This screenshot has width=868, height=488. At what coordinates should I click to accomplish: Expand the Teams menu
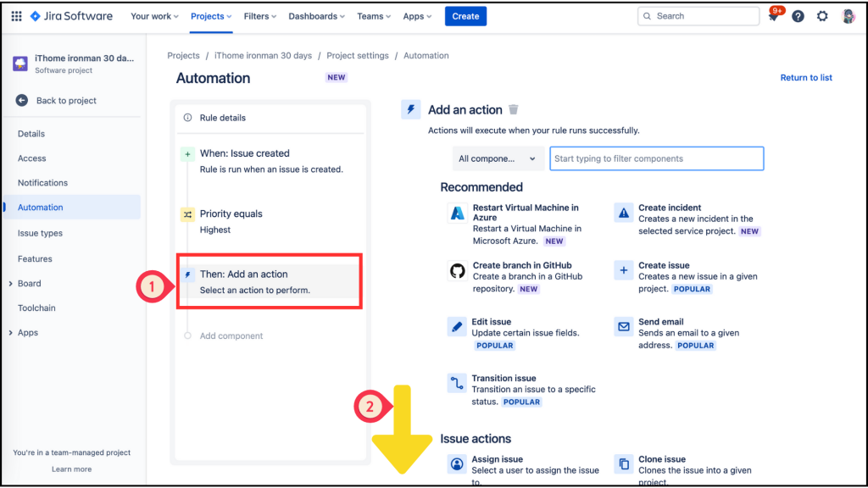tap(374, 17)
